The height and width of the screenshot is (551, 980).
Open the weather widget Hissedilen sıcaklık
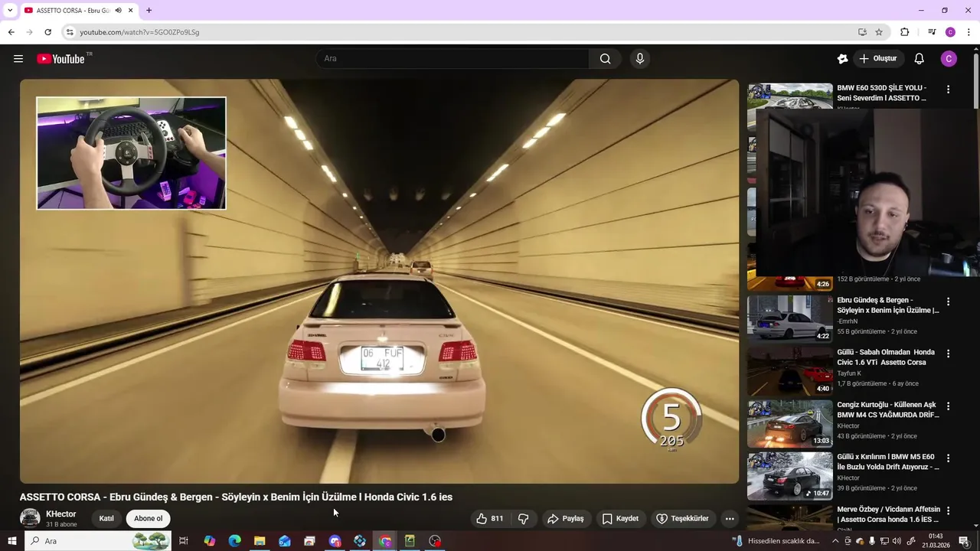coord(776,541)
